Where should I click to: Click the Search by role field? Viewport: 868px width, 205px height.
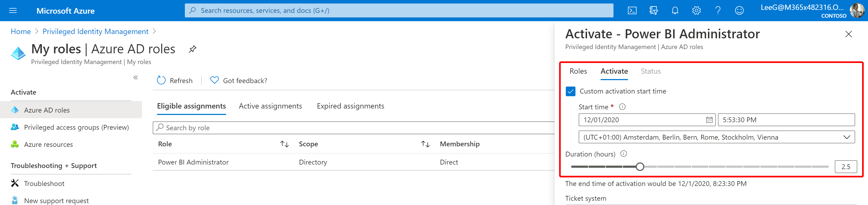pyautogui.click(x=353, y=128)
